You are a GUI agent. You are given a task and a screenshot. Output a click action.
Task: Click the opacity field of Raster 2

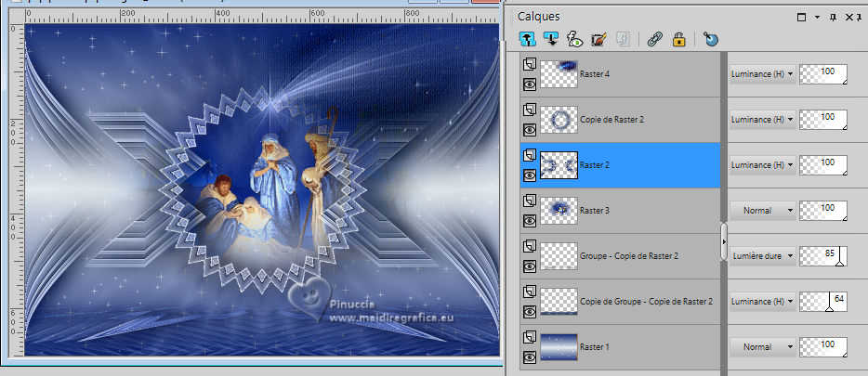[823, 164]
